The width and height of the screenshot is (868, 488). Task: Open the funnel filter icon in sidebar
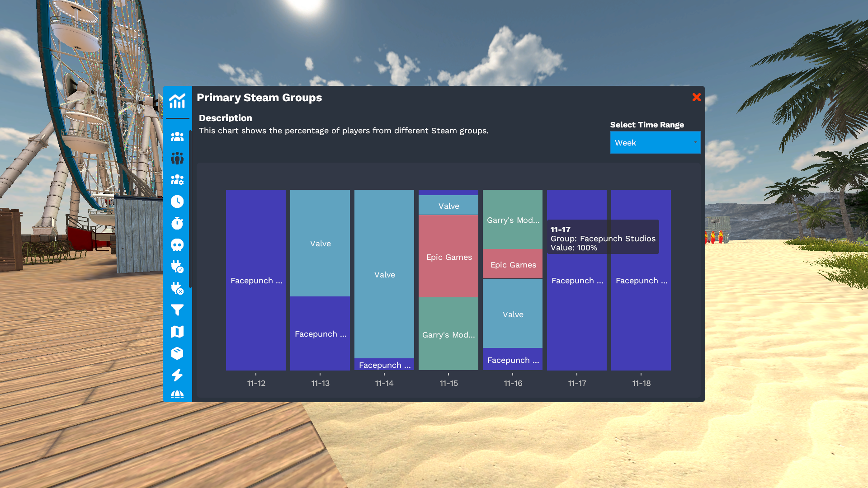pos(177,310)
